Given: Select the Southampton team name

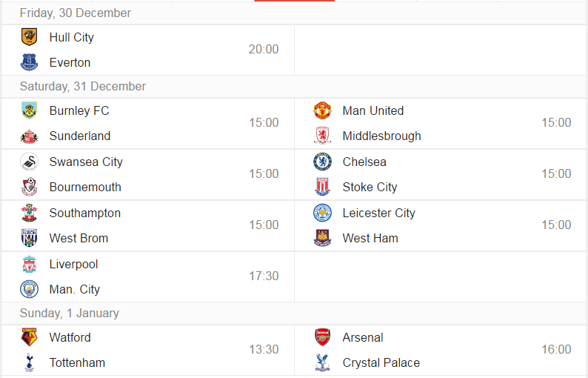Looking at the screenshot, I should (84, 213).
